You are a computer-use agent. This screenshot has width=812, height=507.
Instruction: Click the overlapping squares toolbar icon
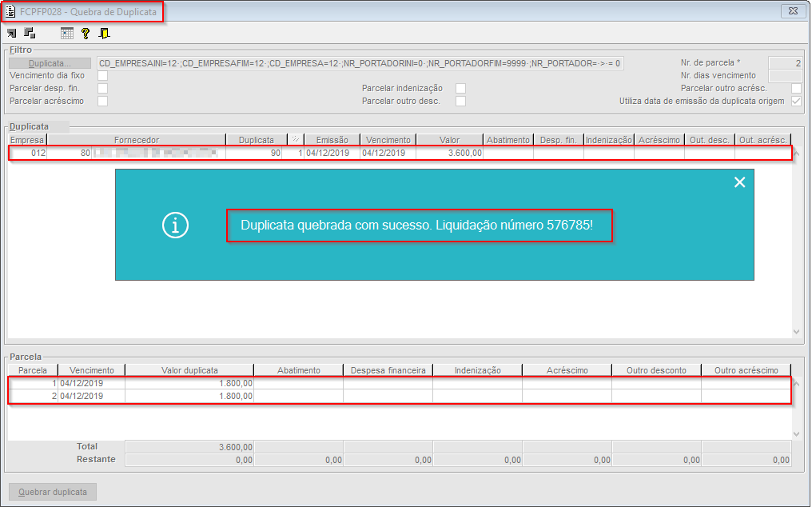coord(30,33)
